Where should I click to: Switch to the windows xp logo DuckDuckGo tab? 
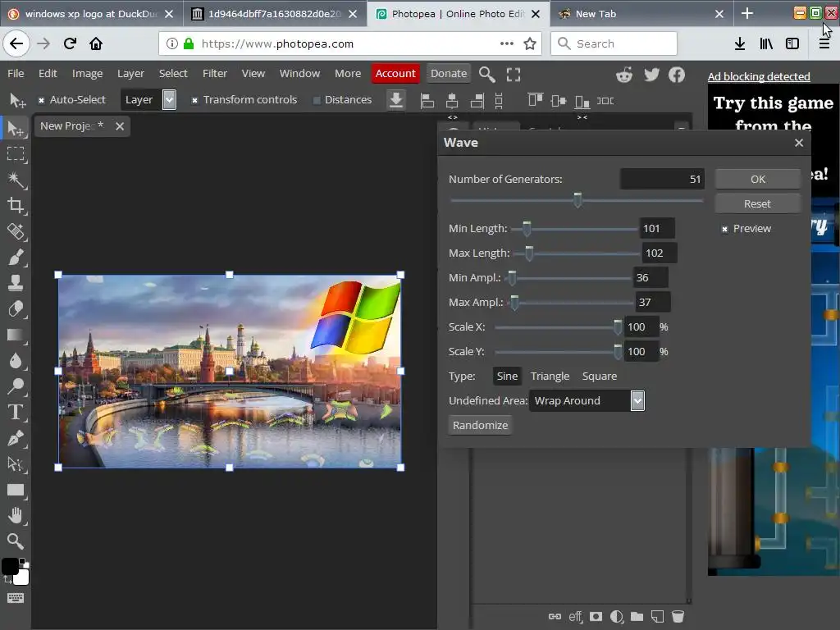pos(91,14)
